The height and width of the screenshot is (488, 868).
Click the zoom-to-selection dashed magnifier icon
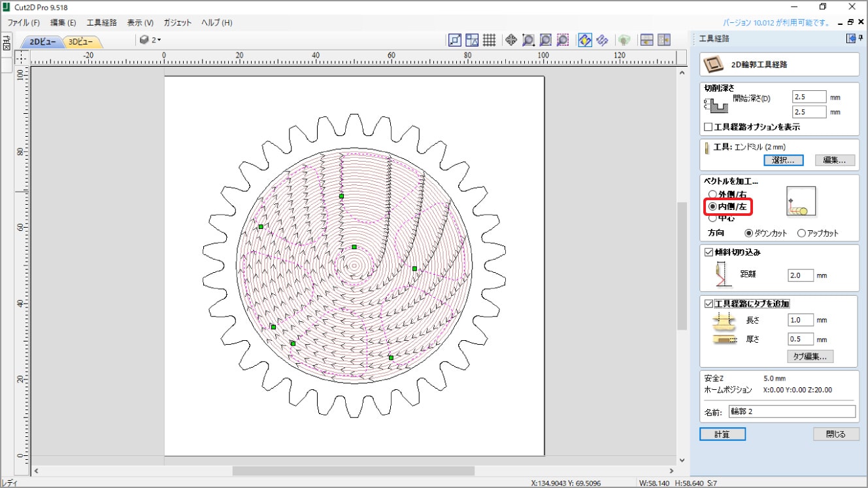click(x=563, y=40)
